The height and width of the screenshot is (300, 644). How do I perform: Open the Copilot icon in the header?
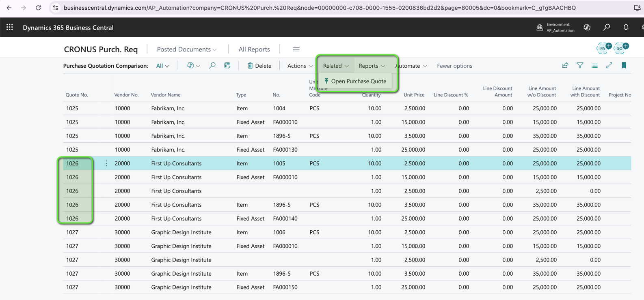[587, 27]
